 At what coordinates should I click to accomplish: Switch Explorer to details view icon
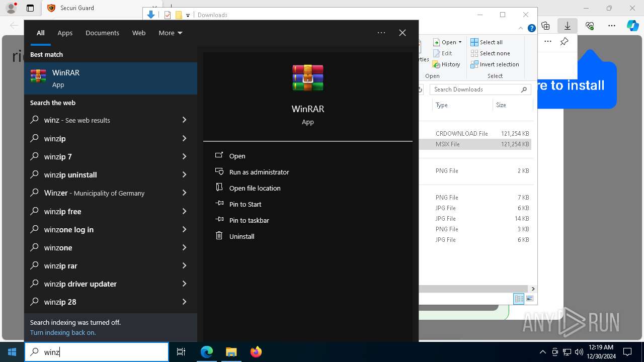pyautogui.click(x=519, y=299)
